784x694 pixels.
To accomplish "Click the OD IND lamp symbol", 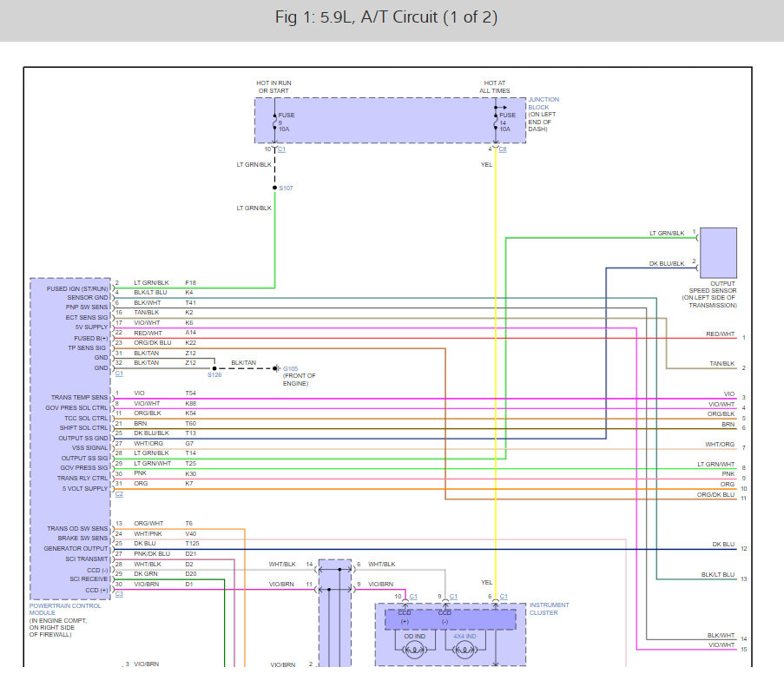I will tap(414, 650).
